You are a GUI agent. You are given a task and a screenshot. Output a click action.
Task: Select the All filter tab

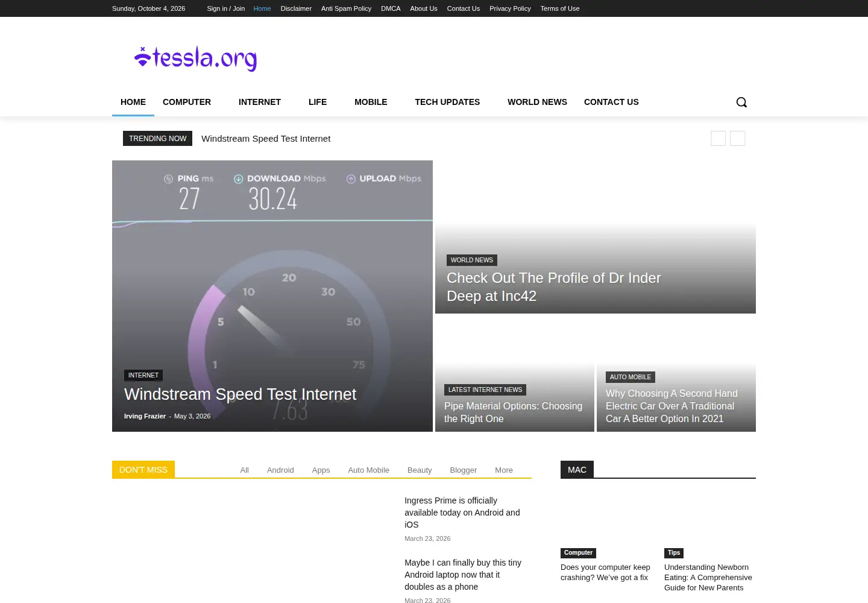click(244, 470)
